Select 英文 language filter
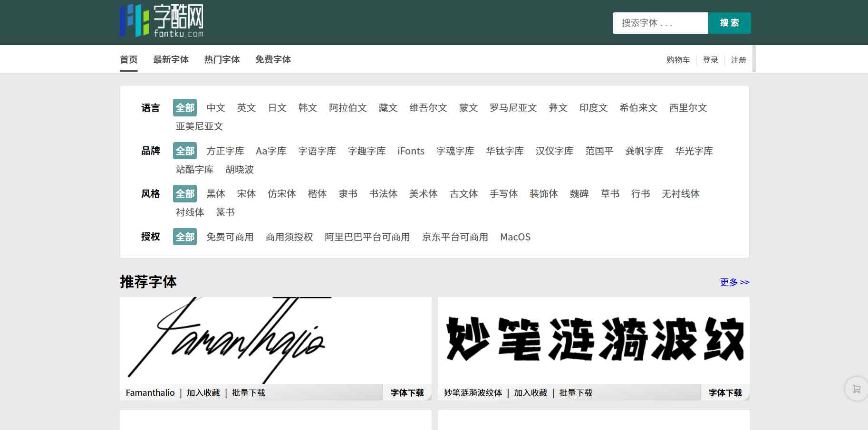 pyautogui.click(x=246, y=108)
